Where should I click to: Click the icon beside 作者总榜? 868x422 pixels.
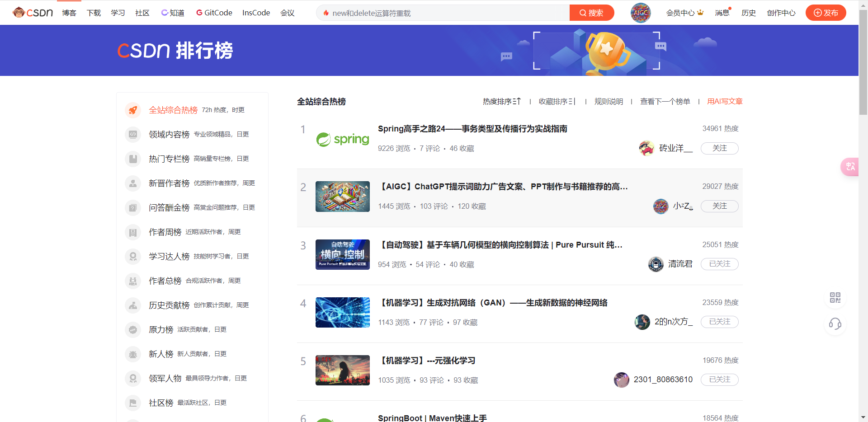pos(133,281)
